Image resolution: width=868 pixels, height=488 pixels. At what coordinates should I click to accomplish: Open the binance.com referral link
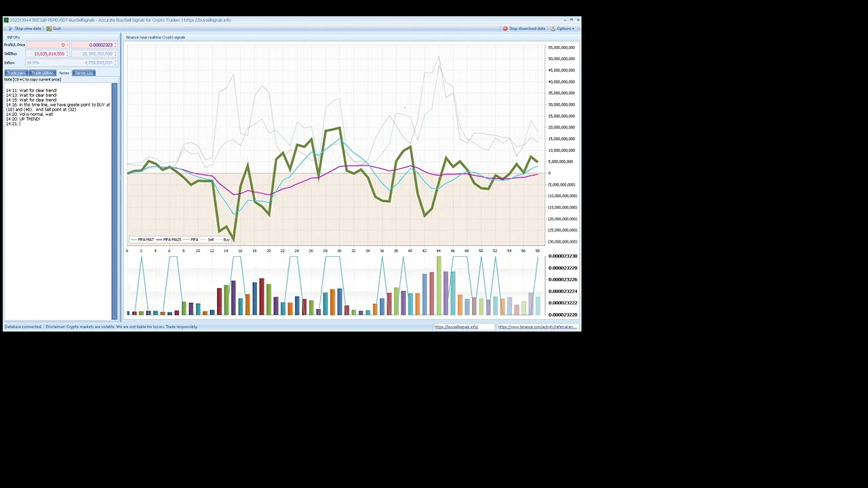(536, 327)
